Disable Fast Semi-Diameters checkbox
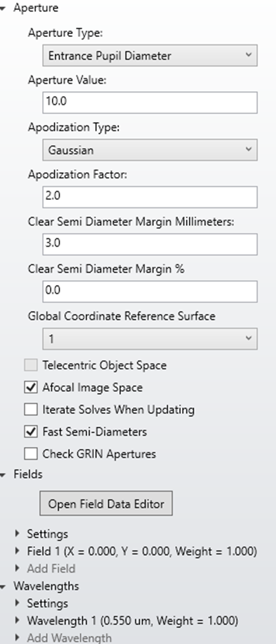276x644 pixels. 31,432
